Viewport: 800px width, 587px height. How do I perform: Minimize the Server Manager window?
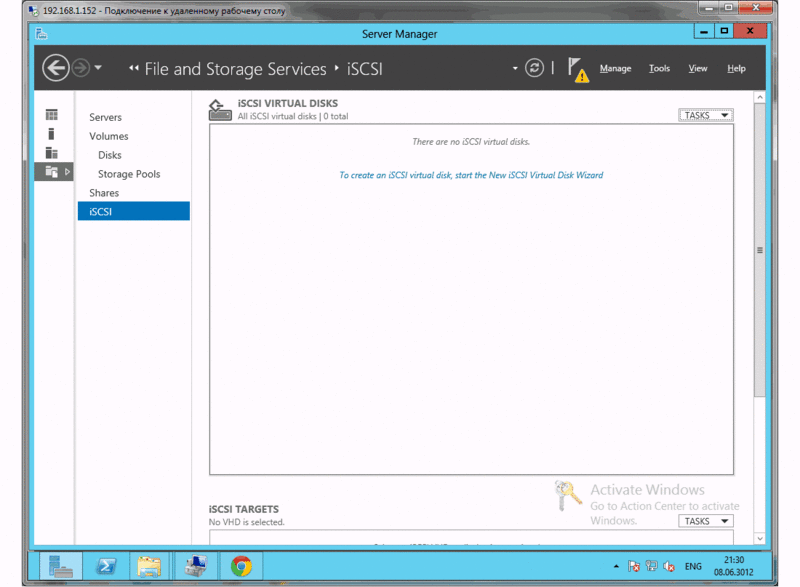(x=704, y=31)
